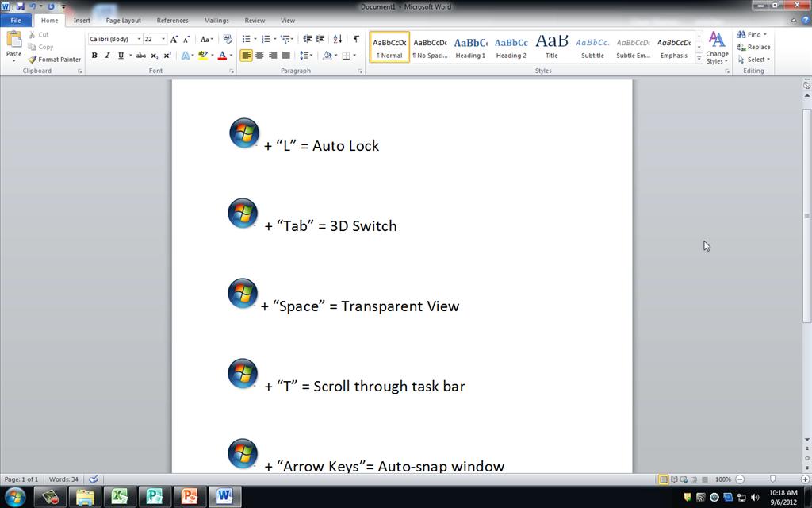Open the line spacing dropdown
Image resolution: width=812 pixels, height=508 pixels.
tap(306, 56)
